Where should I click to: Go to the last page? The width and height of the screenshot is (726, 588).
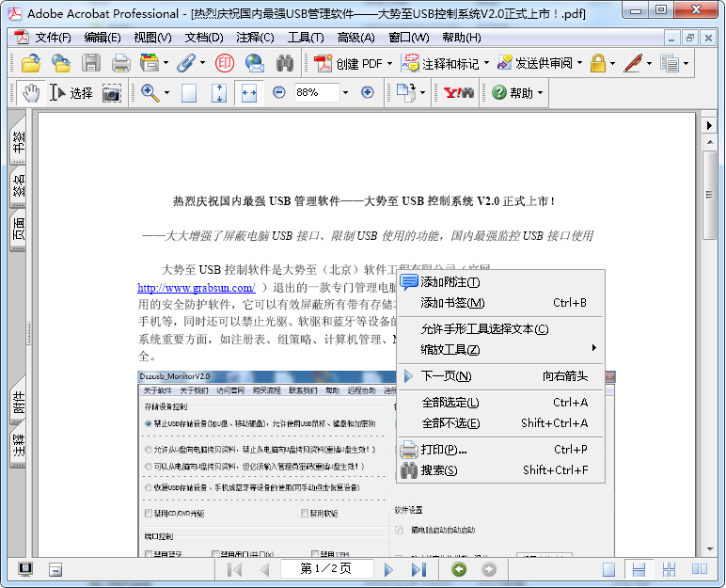pos(418,569)
